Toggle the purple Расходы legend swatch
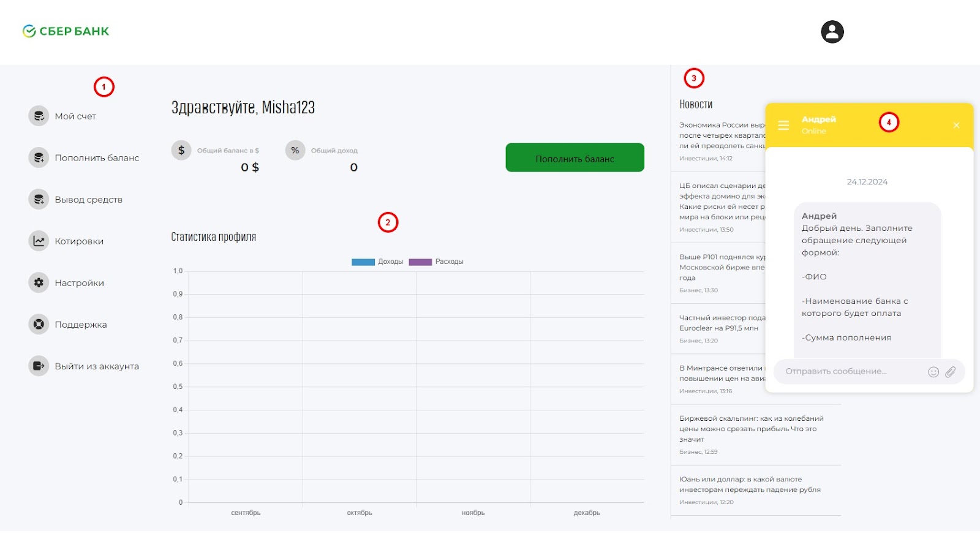This screenshot has height=547, width=980. 420,262
